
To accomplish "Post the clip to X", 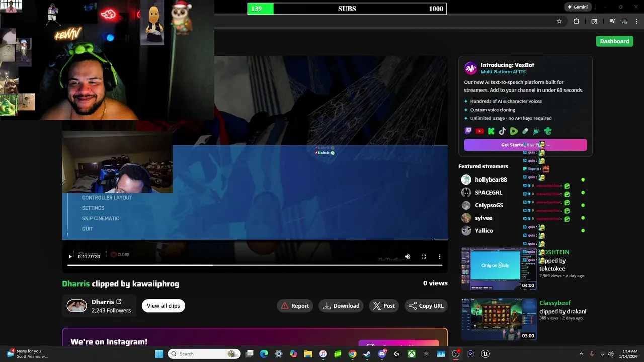I will [384, 306].
